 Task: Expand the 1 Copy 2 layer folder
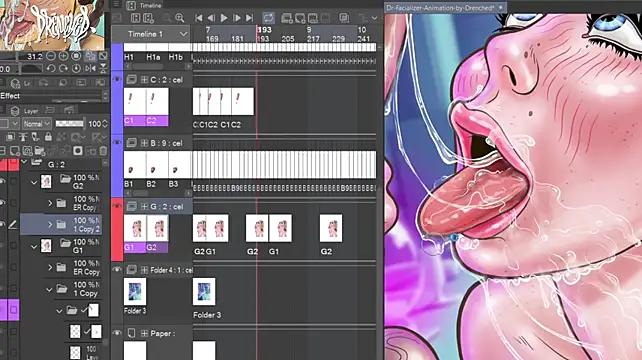click(x=50, y=224)
